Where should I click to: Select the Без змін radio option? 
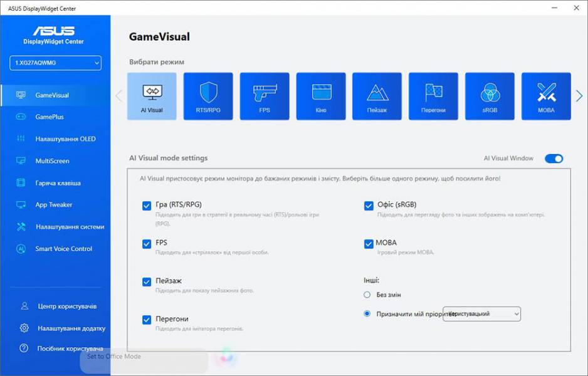(x=367, y=295)
